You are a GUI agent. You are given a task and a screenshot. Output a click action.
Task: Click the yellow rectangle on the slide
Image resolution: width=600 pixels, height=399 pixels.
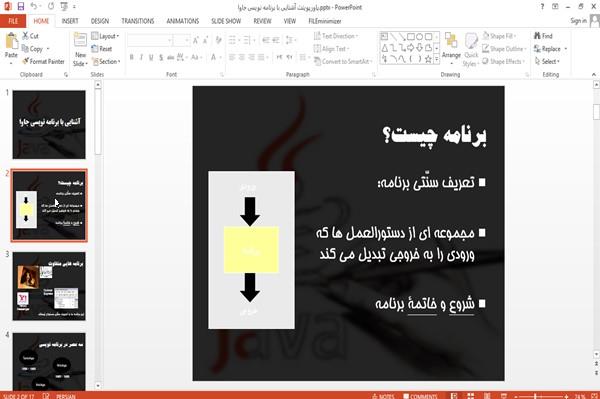[x=251, y=249]
